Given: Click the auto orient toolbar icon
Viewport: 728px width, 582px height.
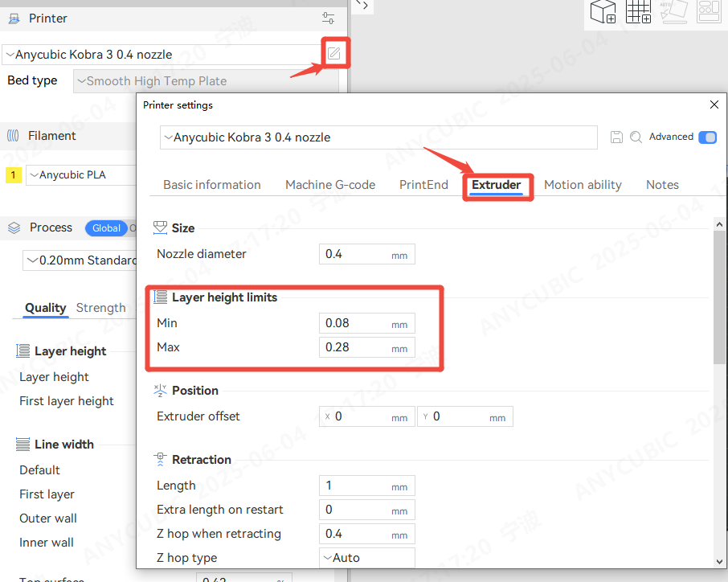Looking at the screenshot, I should coord(673,11).
